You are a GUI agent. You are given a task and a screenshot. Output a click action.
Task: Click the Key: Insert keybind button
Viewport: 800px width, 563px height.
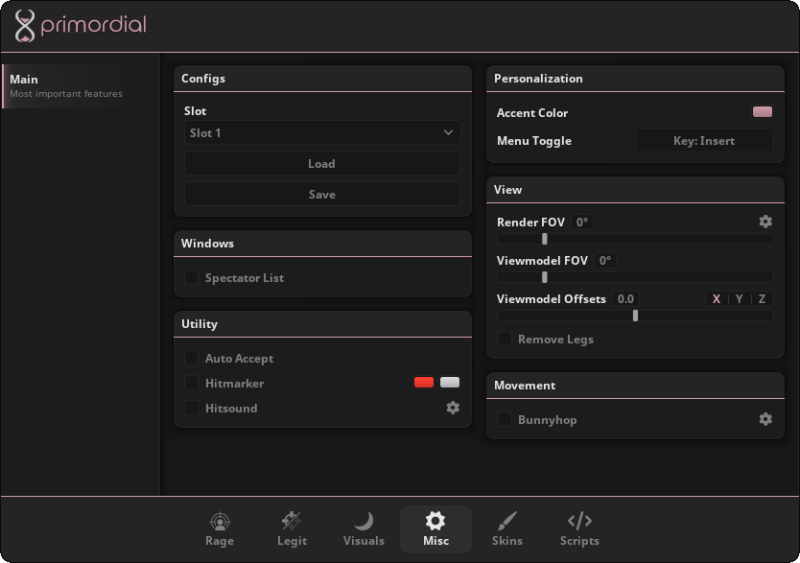click(704, 140)
